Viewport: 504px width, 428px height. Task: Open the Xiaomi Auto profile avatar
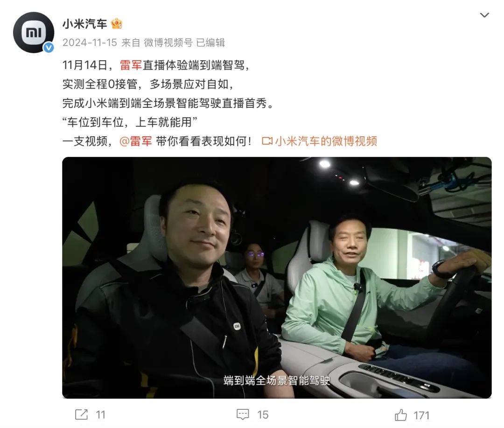coord(34,33)
